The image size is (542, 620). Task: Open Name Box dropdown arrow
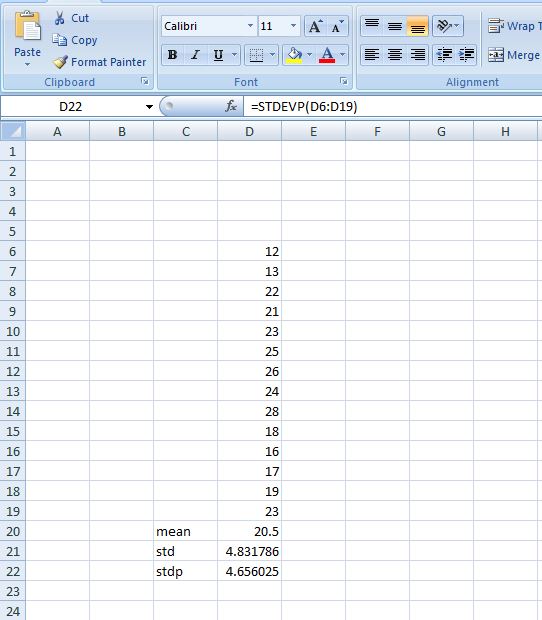coord(149,107)
